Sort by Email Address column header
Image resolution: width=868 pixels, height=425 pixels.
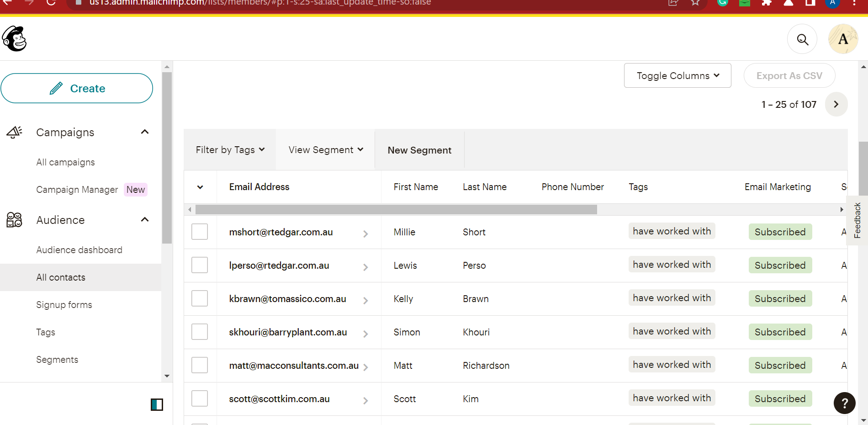259,187
